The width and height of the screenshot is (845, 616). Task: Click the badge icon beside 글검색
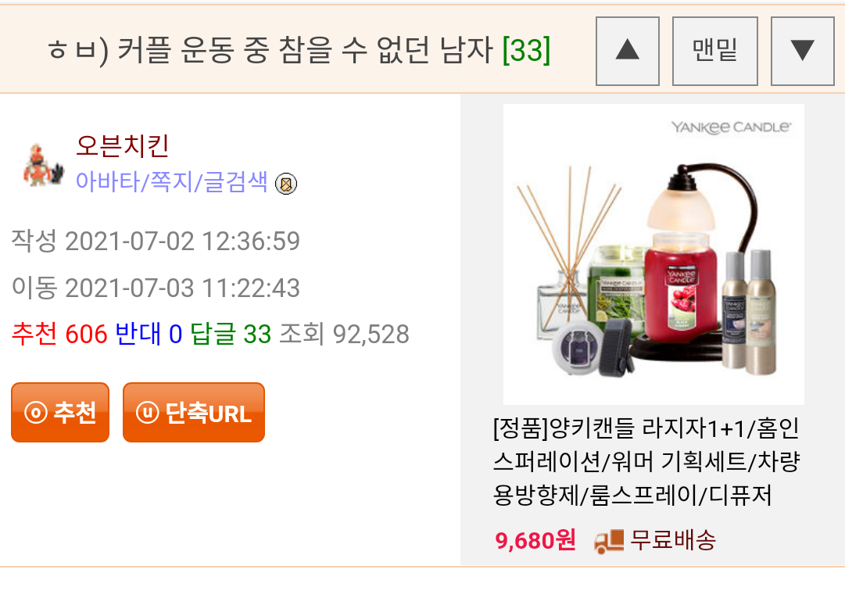click(x=286, y=184)
